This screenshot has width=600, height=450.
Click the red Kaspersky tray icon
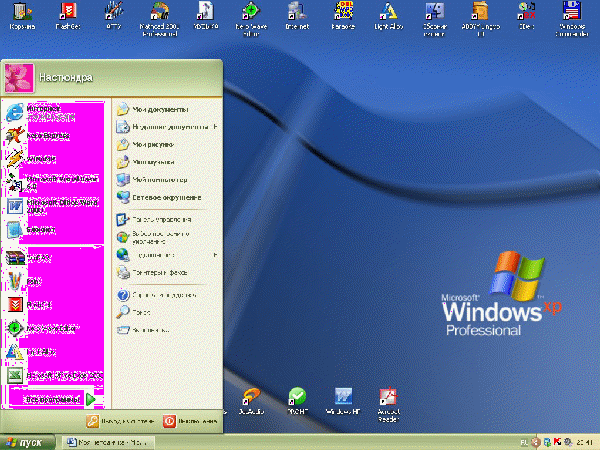pos(557,442)
